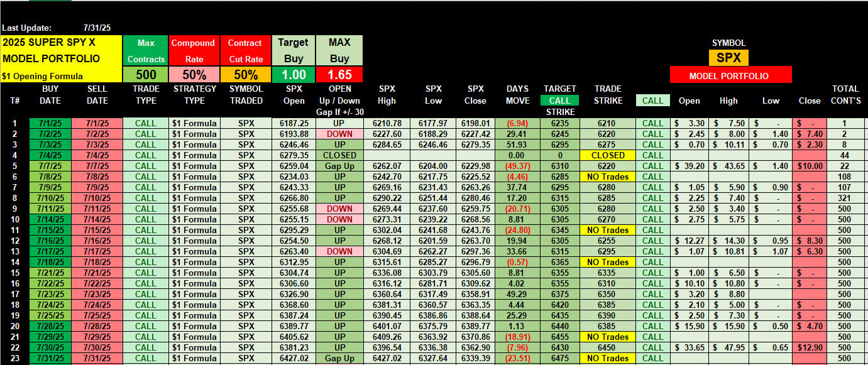
Task: Select the Max Contracts value 500 cell
Action: point(146,74)
